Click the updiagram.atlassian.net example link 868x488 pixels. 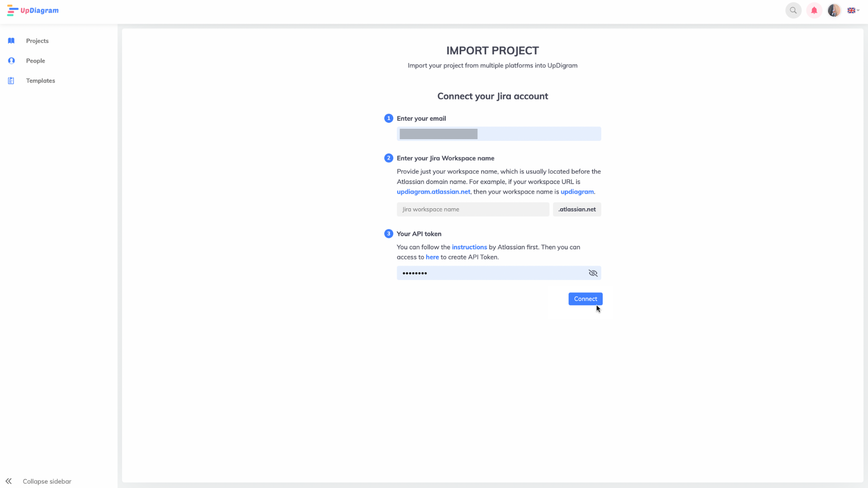tap(434, 191)
